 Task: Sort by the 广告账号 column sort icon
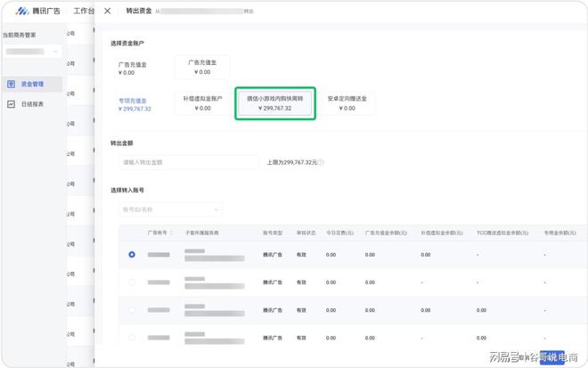tap(172, 233)
